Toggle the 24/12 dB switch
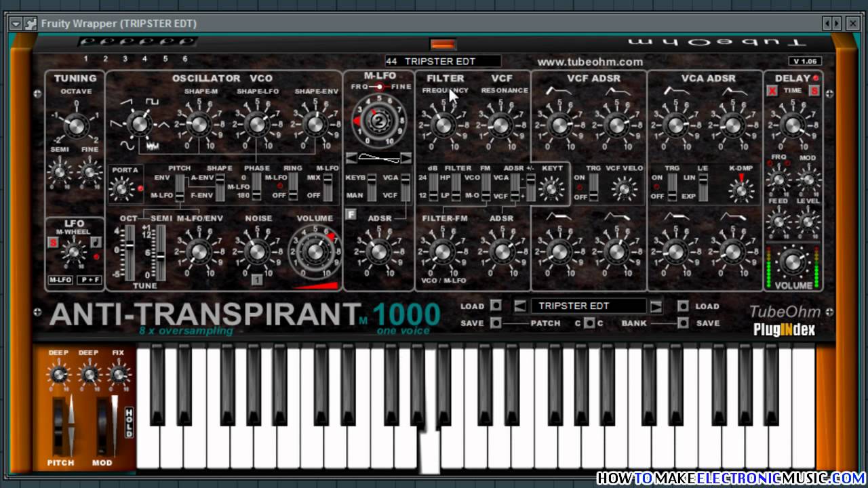 click(x=433, y=187)
